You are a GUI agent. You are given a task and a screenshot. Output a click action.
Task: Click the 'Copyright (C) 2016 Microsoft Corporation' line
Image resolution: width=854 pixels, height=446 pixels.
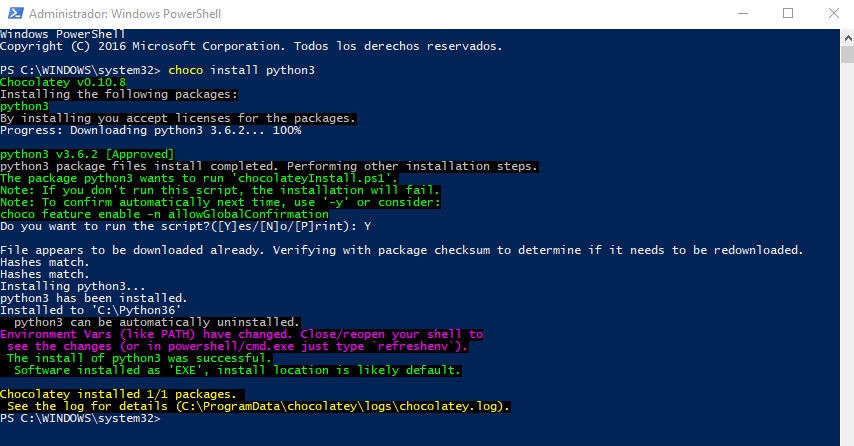coord(251,46)
